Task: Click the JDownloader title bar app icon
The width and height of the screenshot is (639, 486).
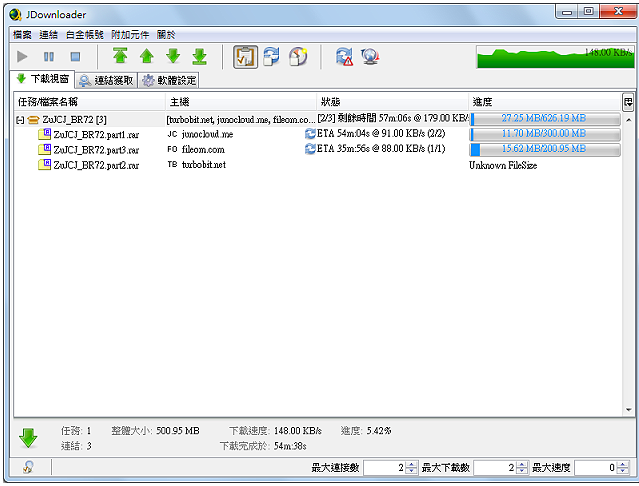Action: [x=15, y=15]
